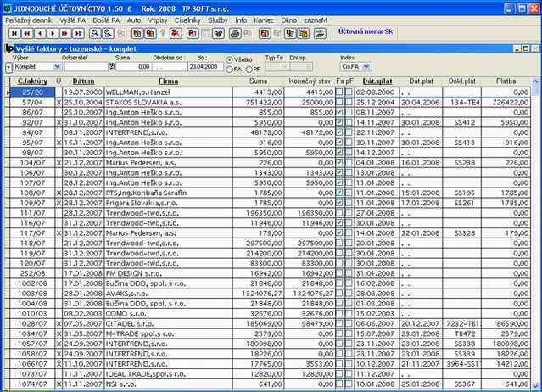Click the small button left of Výber dropdown

pyautogui.click(x=8, y=67)
